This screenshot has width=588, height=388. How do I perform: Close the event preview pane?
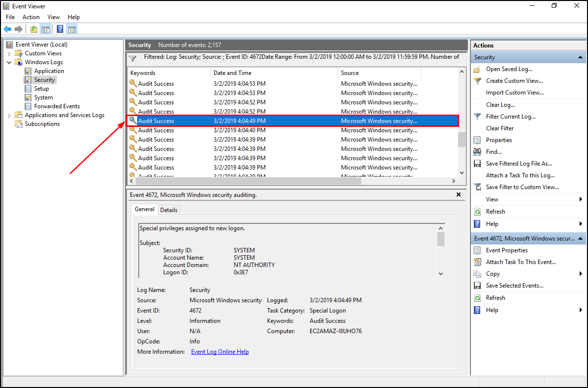click(459, 194)
